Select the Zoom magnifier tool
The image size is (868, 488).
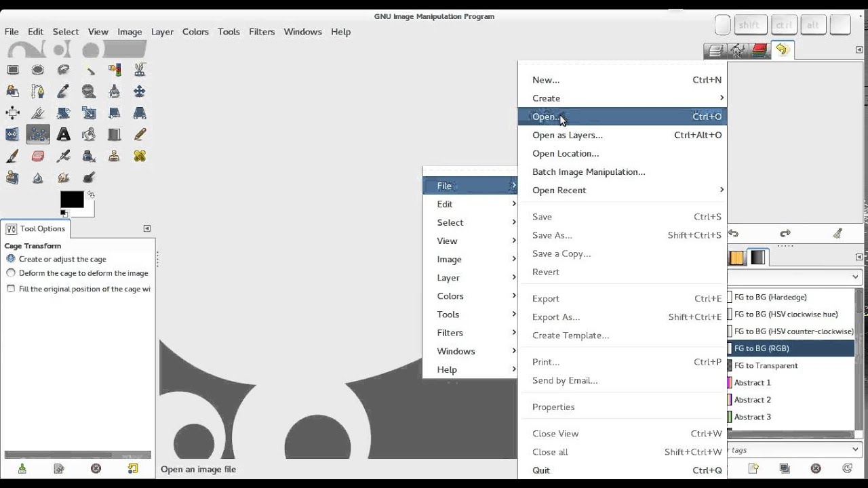[x=89, y=91]
